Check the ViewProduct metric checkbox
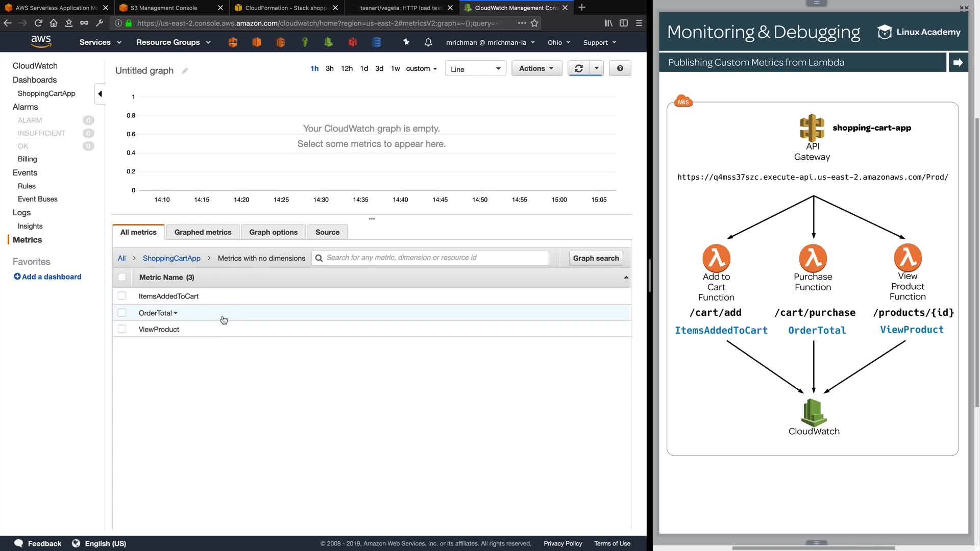Screen dimensions: 980x551 point(121,329)
